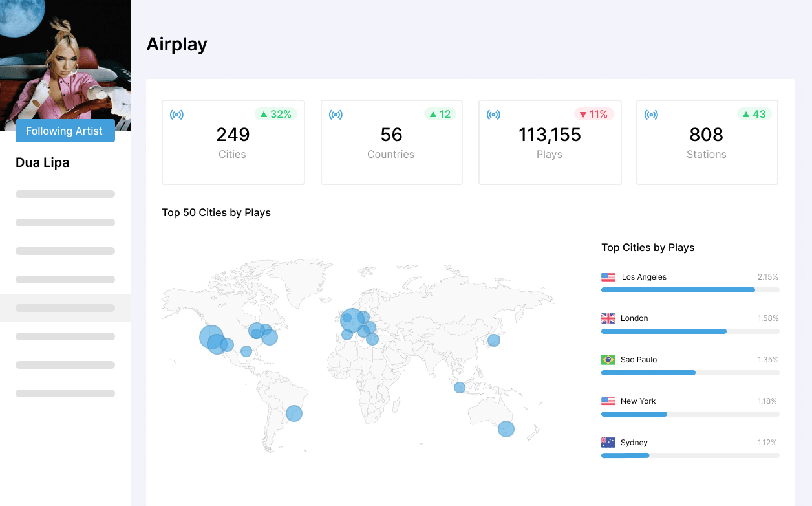Click the red 11% decrease badge
The image size is (812, 506).
click(x=593, y=114)
